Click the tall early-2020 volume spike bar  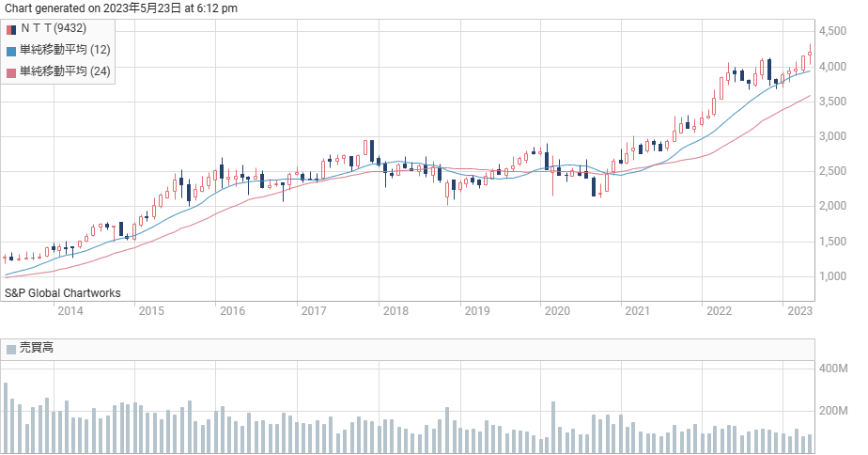point(553,428)
